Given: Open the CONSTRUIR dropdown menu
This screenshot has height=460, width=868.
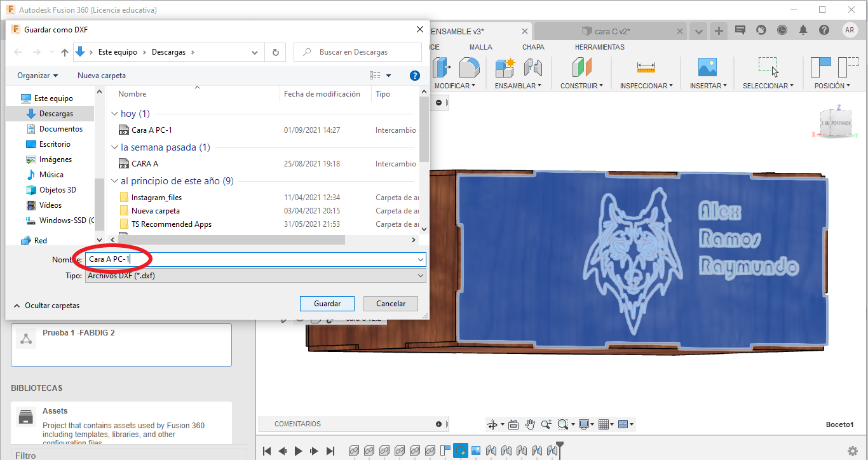Looking at the screenshot, I should tap(583, 86).
